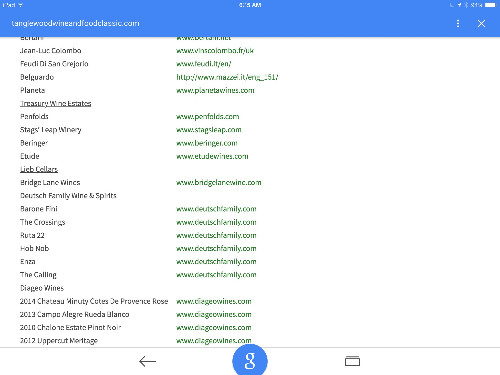The height and width of the screenshot is (375, 500).
Task: Open the Enza deutschfamily.com link
Action: pyautogui.click(x=216, y=262)
